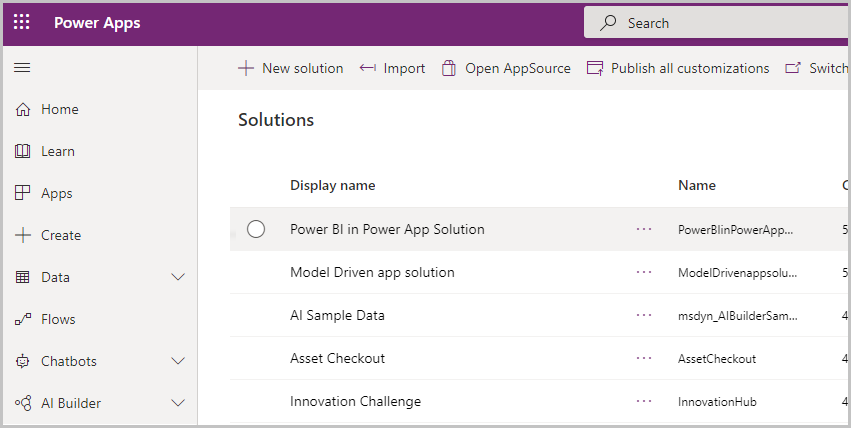Click the Solutions page heading
This screenshot has width=851, height=428.
[x=276, y=120]
